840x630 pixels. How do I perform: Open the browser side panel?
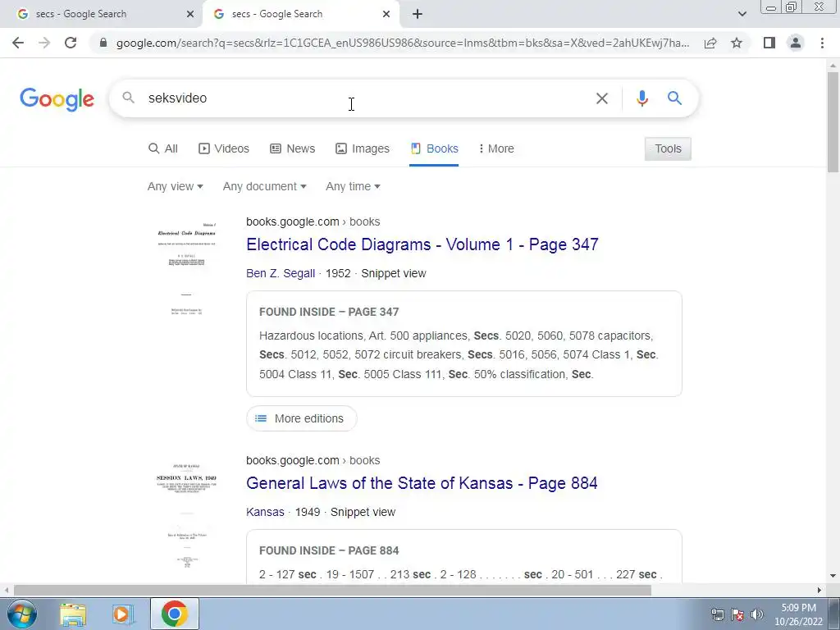tap(769, 43)
